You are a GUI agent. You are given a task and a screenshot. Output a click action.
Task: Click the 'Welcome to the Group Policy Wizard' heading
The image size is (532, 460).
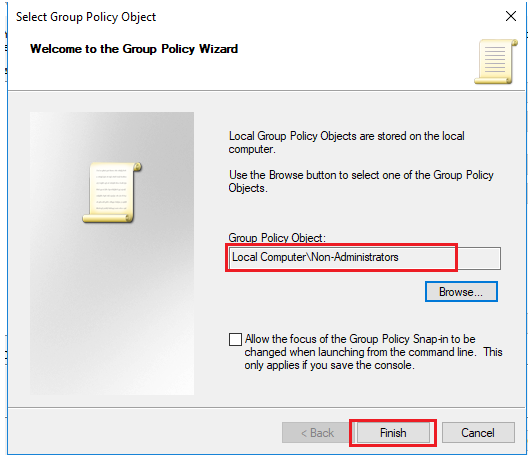coord(134,49)
